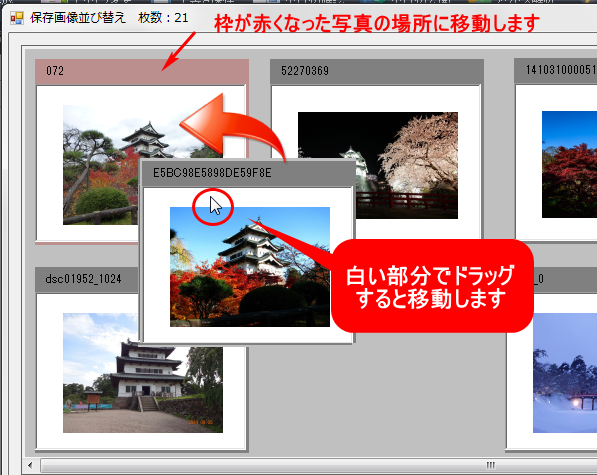Select the 072 photo header bar
This screenshot has width=597, height=475.
142,71
